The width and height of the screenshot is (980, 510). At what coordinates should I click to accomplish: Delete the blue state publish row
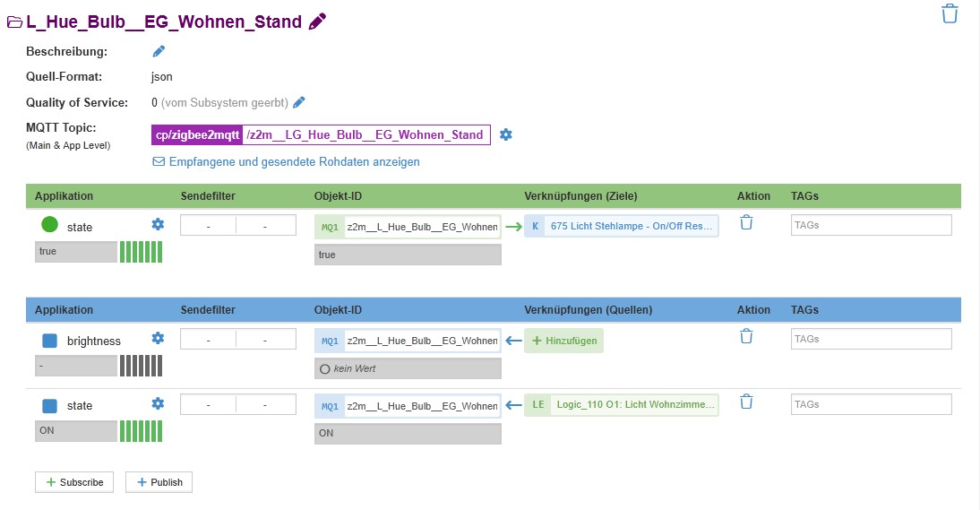pos(746,402)
